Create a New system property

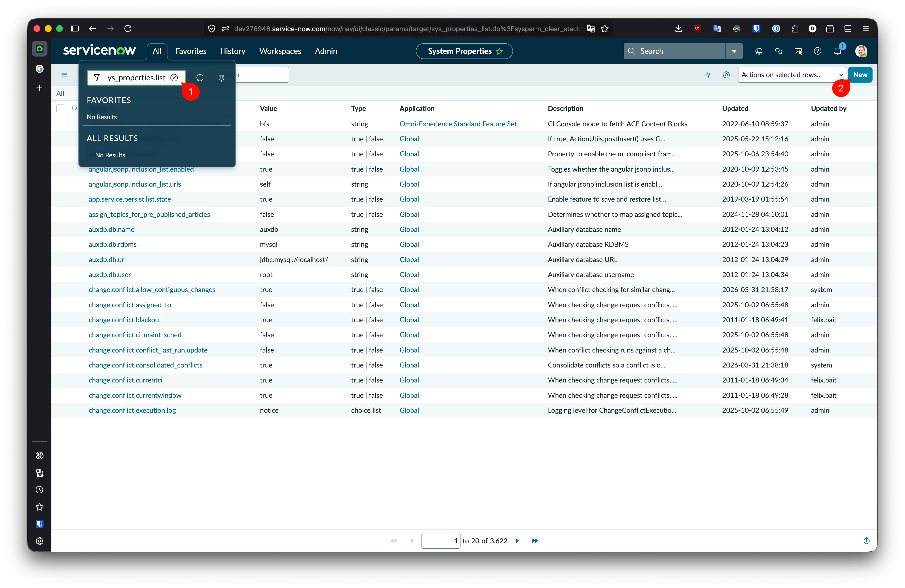tap(860, 75)
